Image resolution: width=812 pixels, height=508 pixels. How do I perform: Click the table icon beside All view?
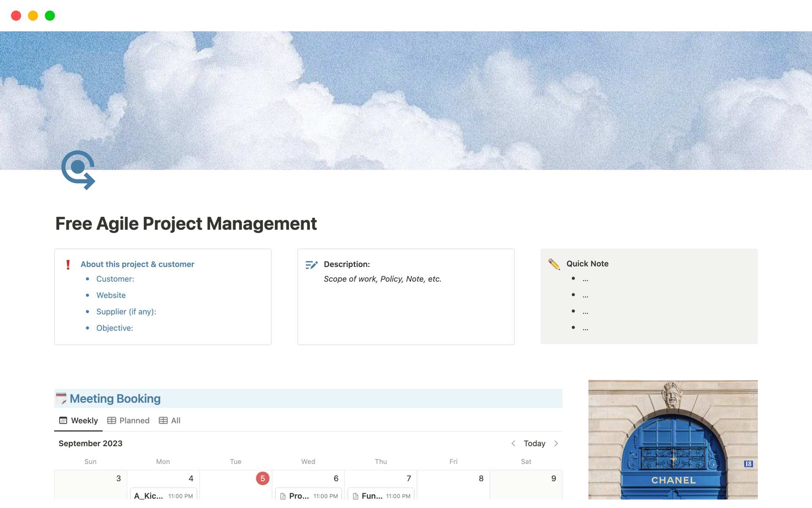click(x=163, y=420)
